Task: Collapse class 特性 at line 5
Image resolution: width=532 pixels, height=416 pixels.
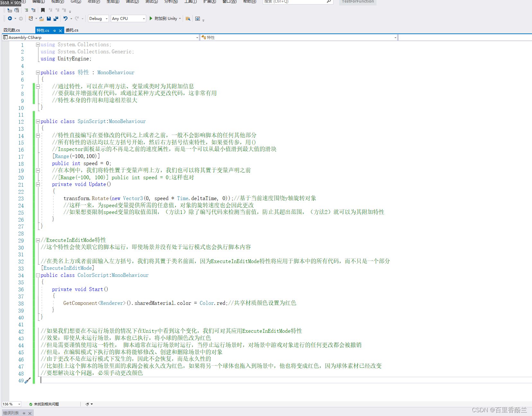Action: click(38, 73)
